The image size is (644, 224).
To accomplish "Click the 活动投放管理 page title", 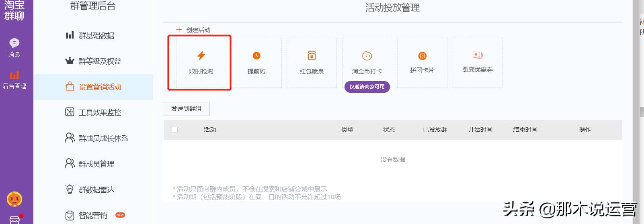I will pyautogui.click(x=392, y=8).
